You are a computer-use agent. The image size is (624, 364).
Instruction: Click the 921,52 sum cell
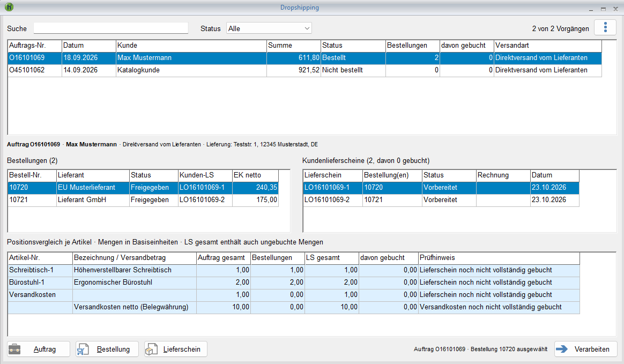coord(294,70)
